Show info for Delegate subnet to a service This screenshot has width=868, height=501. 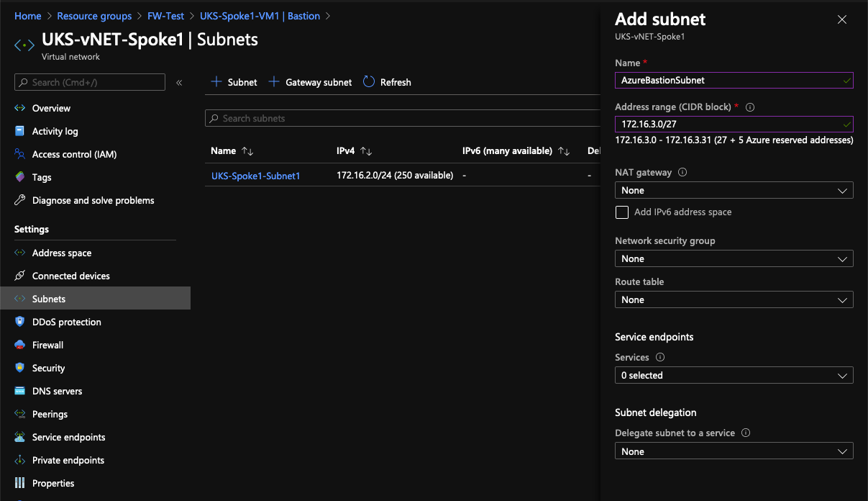point(746,433)
